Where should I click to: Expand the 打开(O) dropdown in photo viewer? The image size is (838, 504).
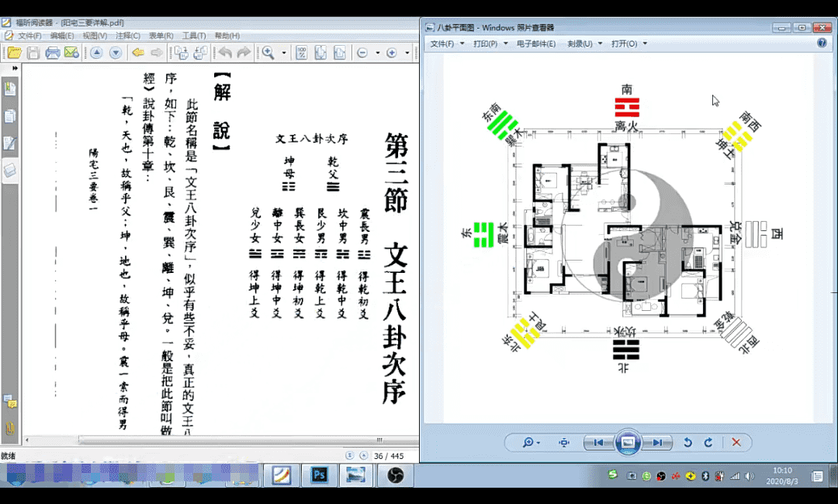click(628, 43)
